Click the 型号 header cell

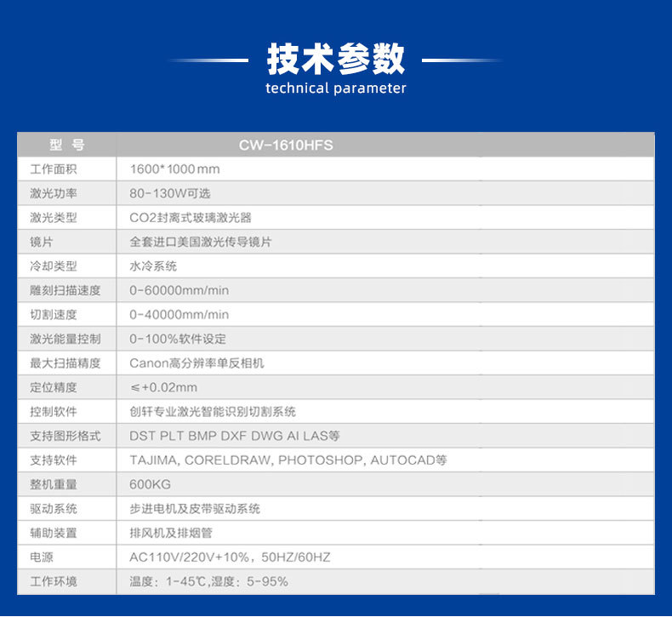pos(66,146)
